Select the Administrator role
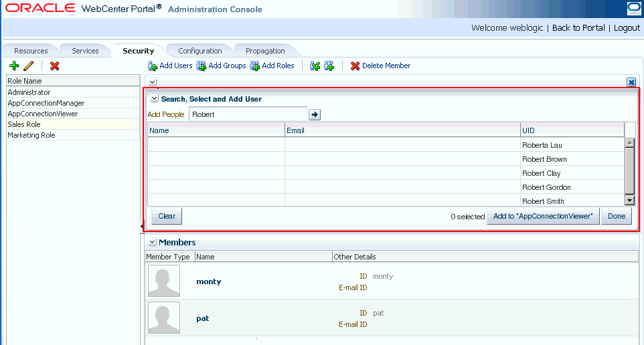 coord(73,92)
